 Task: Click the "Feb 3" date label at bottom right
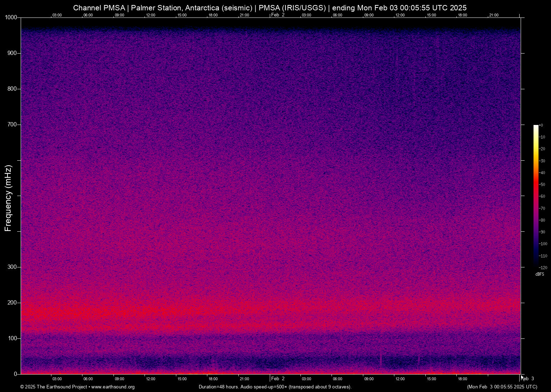click(x=528, y=378)
